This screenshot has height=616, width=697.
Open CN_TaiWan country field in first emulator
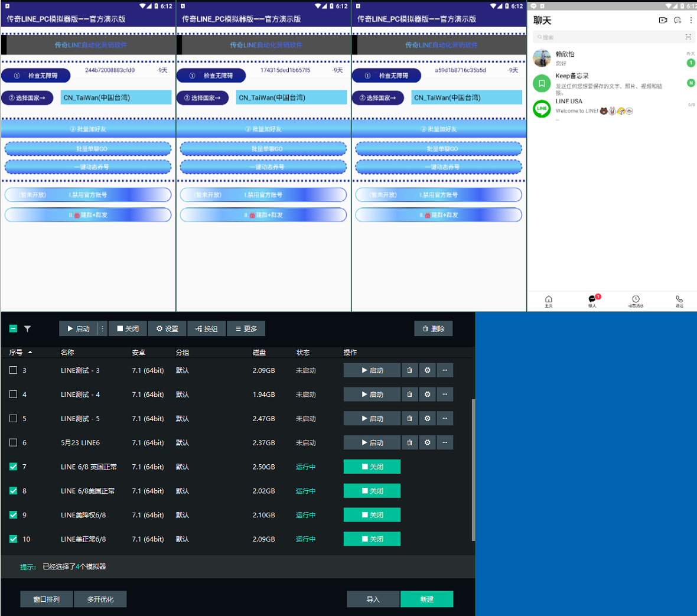coord(116,97)
